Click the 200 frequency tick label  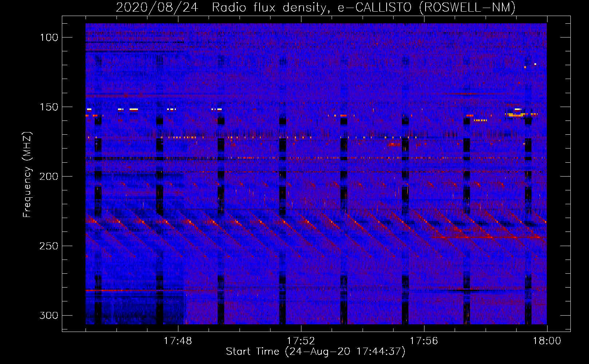[49, 177]
